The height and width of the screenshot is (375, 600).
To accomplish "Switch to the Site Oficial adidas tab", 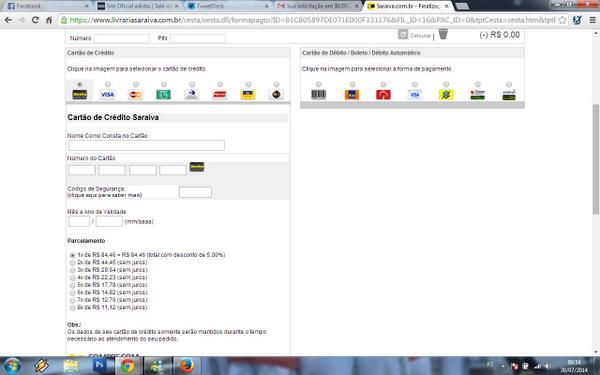I will (137, 6).
